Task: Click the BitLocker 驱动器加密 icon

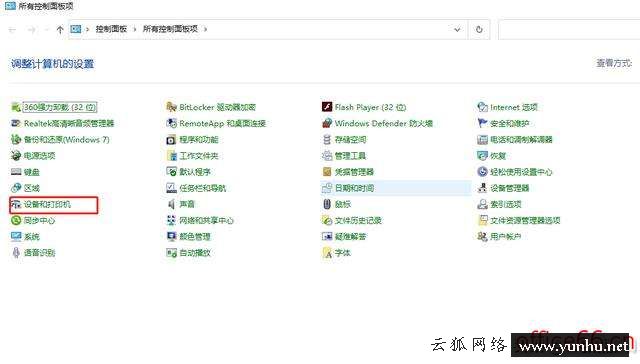Action: pyautogui.click(x=171, y=107)
